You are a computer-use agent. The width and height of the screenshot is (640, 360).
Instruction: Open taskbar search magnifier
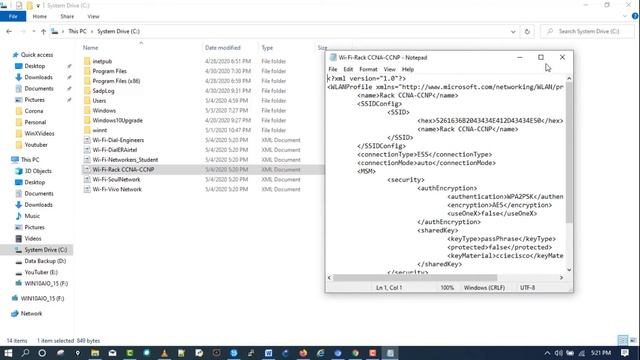[25, 353]
